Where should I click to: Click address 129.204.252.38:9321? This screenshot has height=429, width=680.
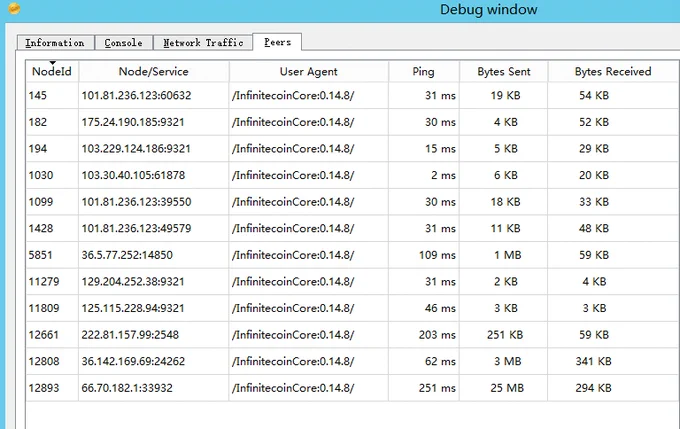coord(133,282)
